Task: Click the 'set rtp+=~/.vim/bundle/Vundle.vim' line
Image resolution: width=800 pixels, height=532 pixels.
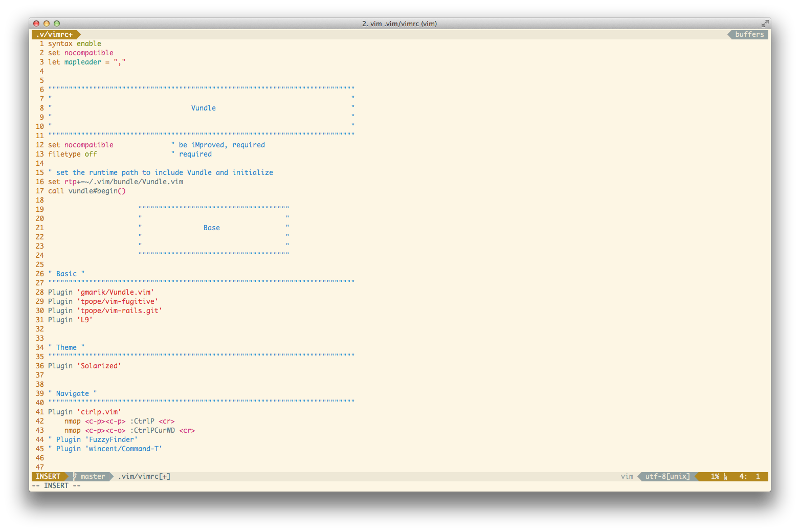Action: [116, 182]
